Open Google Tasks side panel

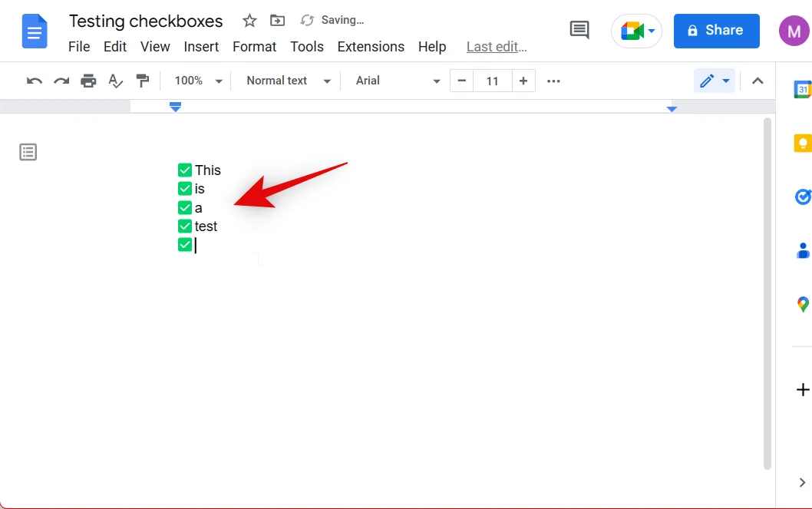803,197
